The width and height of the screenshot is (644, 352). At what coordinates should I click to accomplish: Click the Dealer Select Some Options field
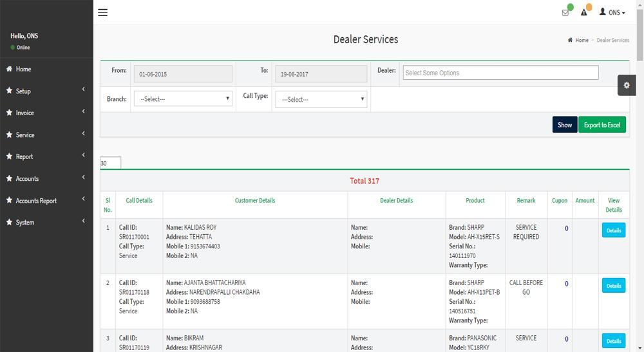pos(500,73)
